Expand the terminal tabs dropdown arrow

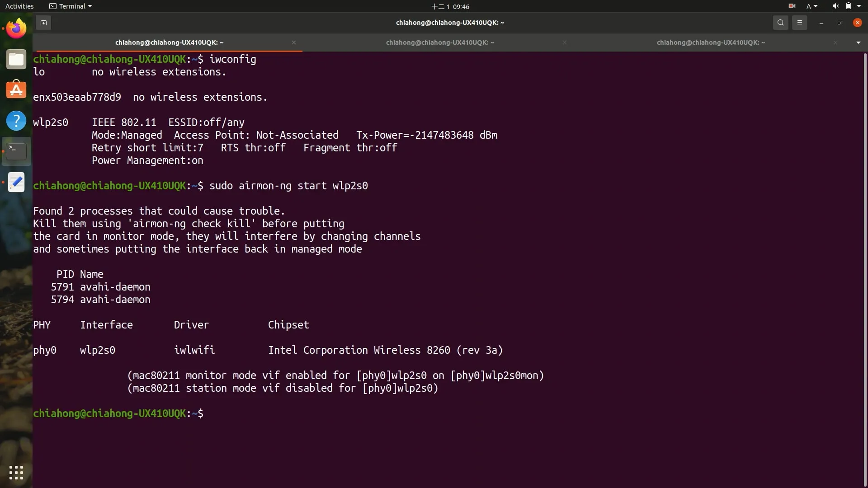(858, 42)
